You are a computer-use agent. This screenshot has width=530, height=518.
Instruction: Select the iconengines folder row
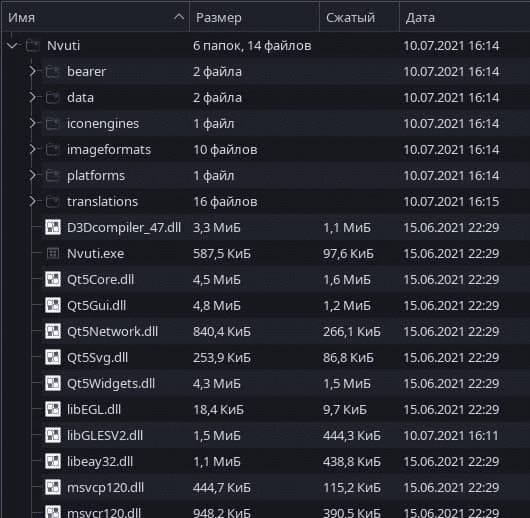286,123
